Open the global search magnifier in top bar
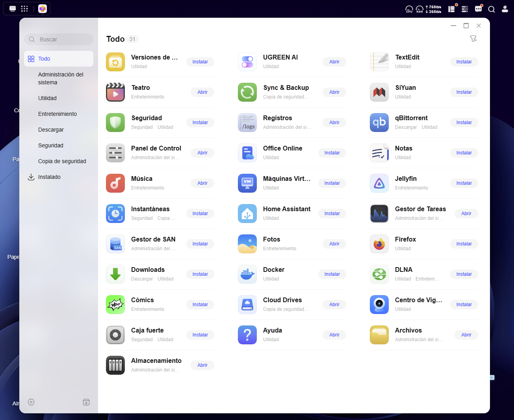Image resolution: width=514 pixels, height=420 pixels. pos(492,9)
